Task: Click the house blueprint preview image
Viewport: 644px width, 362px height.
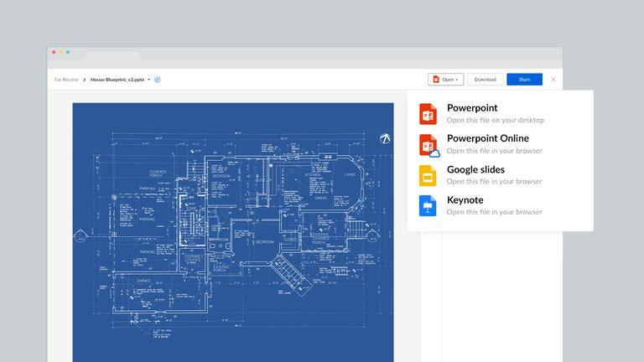Action: pos(233,232)
